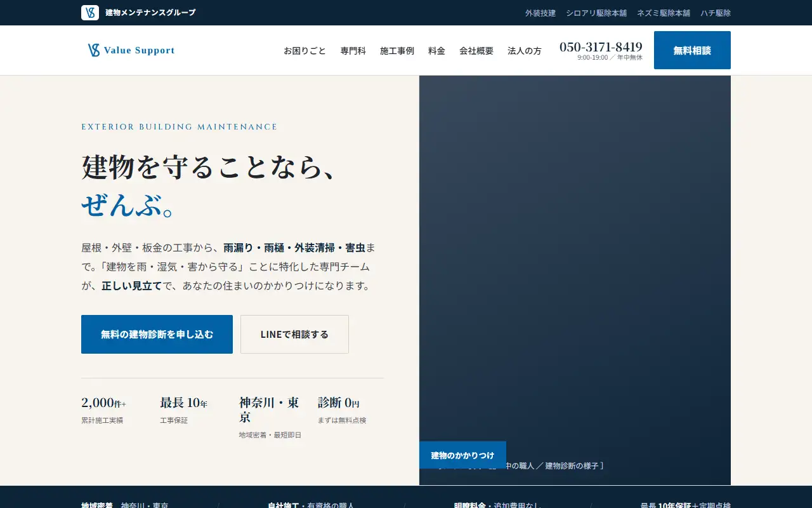
Task: Click the 9:00-19:00 年中無休 hours text
Action: (x=610, y=58)
